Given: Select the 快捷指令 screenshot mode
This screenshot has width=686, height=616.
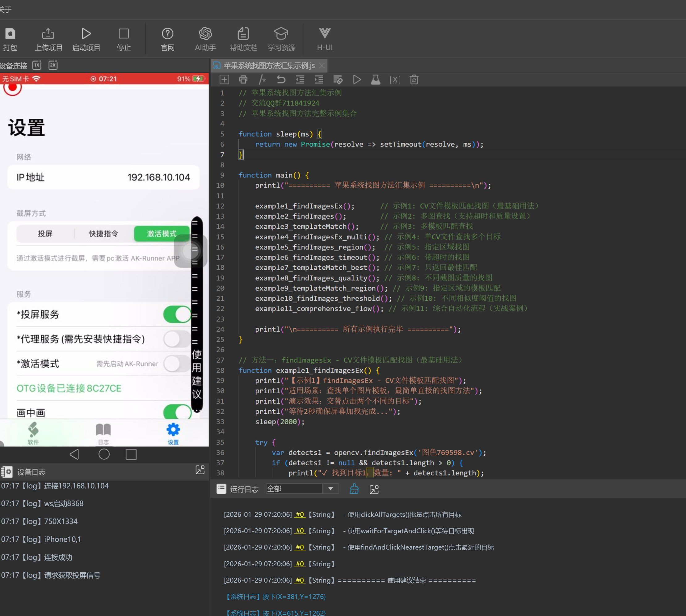Looking at the screenshot, I should (x=103, y=234).
